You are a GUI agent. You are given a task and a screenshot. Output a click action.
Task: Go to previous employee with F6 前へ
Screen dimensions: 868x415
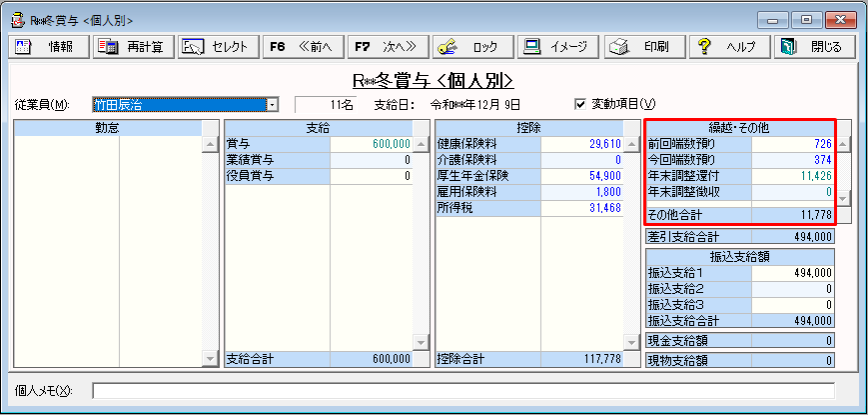(304, 47)
